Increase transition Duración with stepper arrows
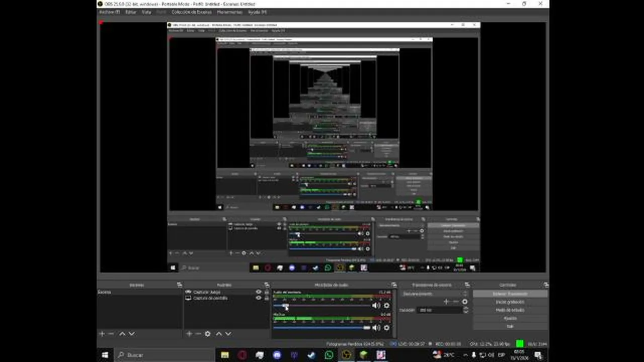 point(465,309)
